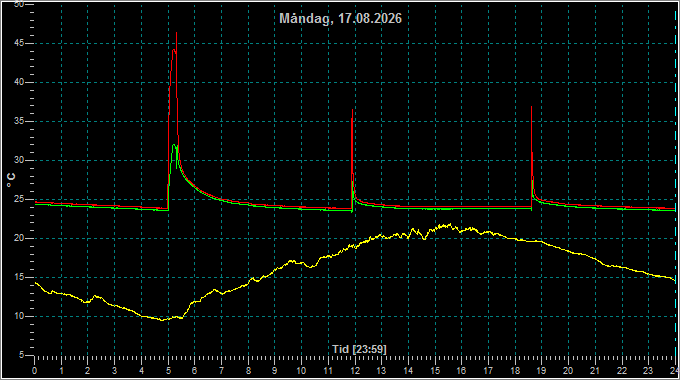
Task: Click the Tid [23:59] axis label
Action: click(359, 349)
